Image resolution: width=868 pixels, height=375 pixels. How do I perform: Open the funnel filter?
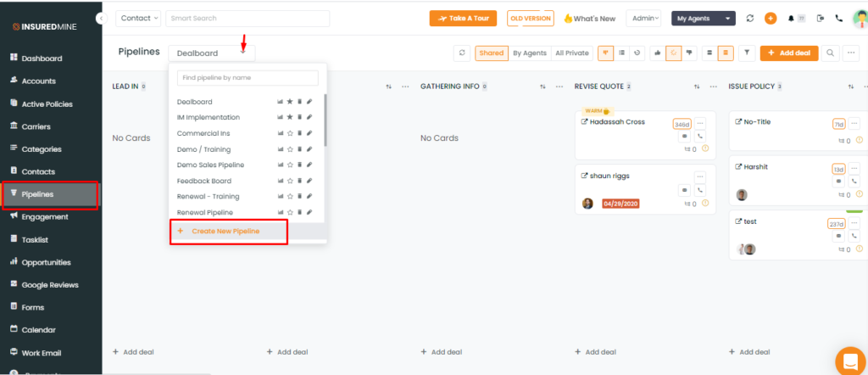coord(747,53)
